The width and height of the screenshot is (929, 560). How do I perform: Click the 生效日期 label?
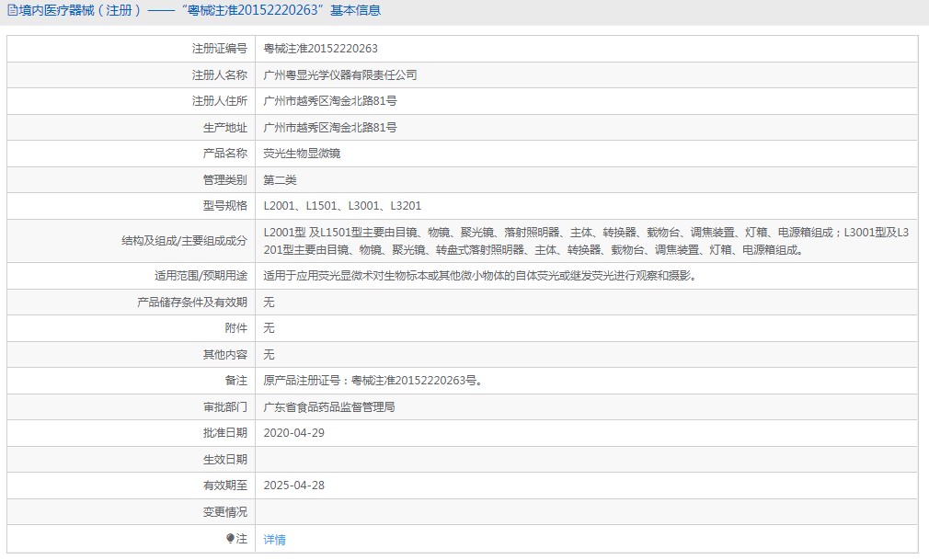pos(224,459)
